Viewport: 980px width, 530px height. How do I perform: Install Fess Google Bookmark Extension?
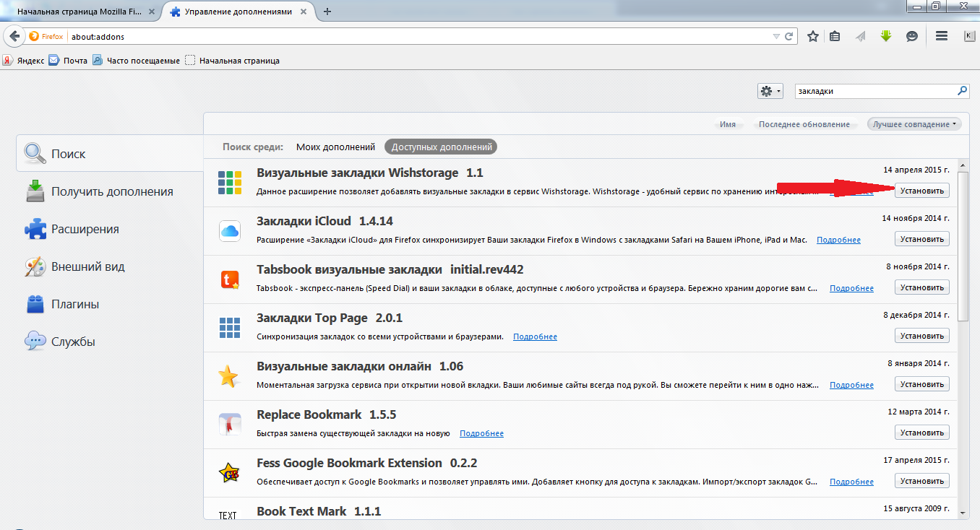coord(922,481)
